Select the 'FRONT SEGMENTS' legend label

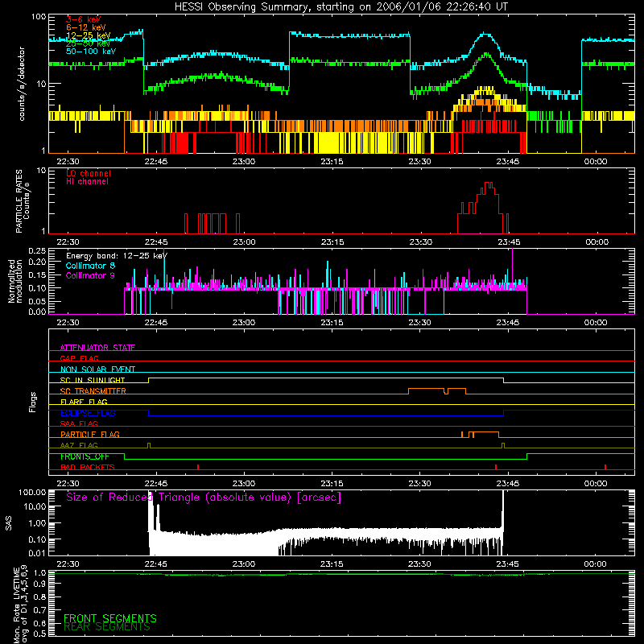tap(110, 618)
